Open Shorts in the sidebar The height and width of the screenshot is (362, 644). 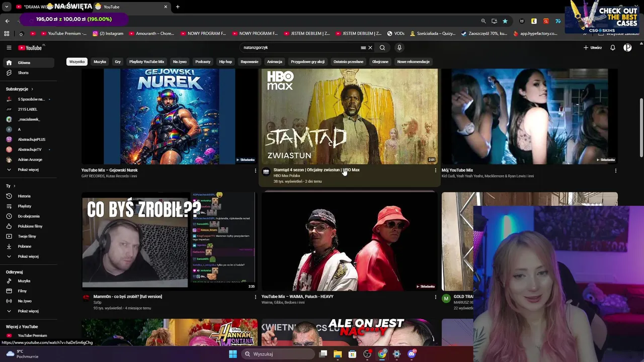pos(23,73)
